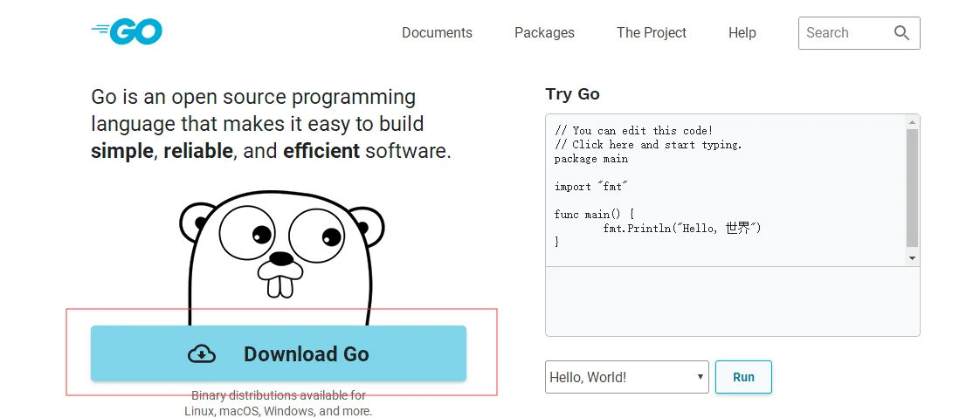The image size is (980, 418).
Task: Click the 'import "fmt"' code line
Action: (x=590, y=187)
